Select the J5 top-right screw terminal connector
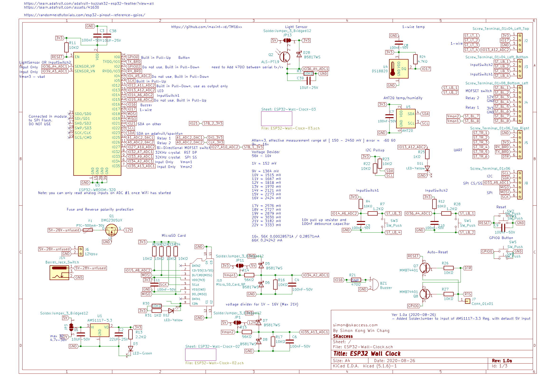 (x=520, y=145)
